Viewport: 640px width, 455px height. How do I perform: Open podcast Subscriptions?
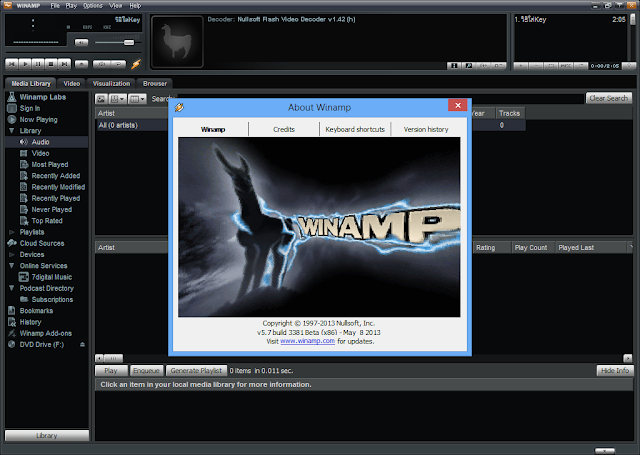pos(52,300)
